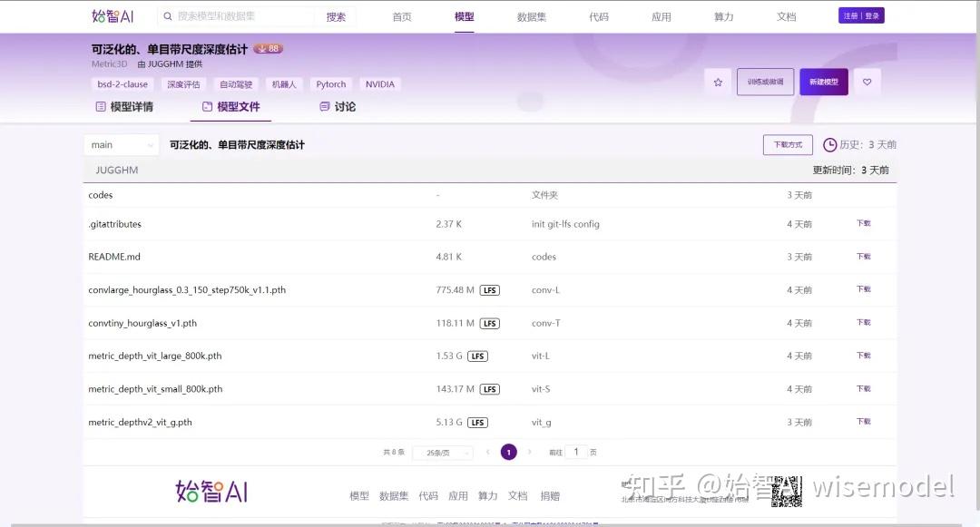Viewport: 980px width, 527px height.
Task: Open the 25条/页 page-size dropdown
Action: point(442,452)
